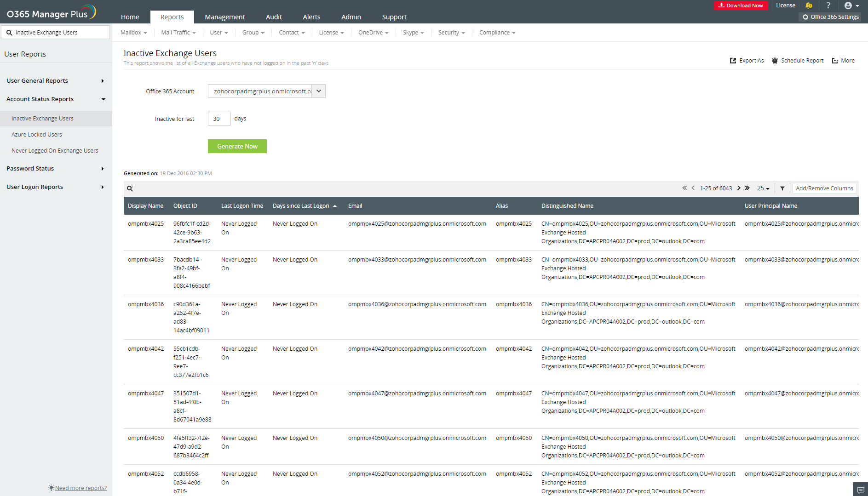The image size is (868, 496).
Task: Open the Skype reports dropdown
Action: pyautogui.click(x=414, y=33)
